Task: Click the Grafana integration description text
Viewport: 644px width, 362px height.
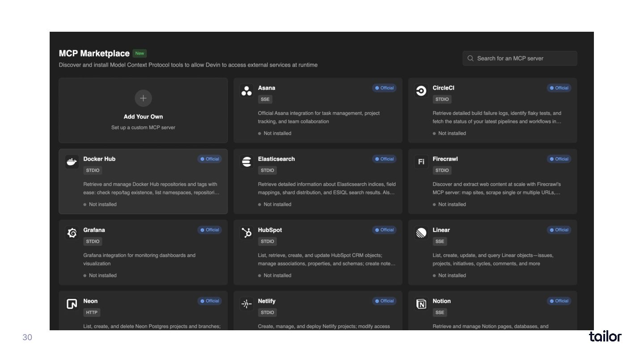Action: tap(139, 259)
